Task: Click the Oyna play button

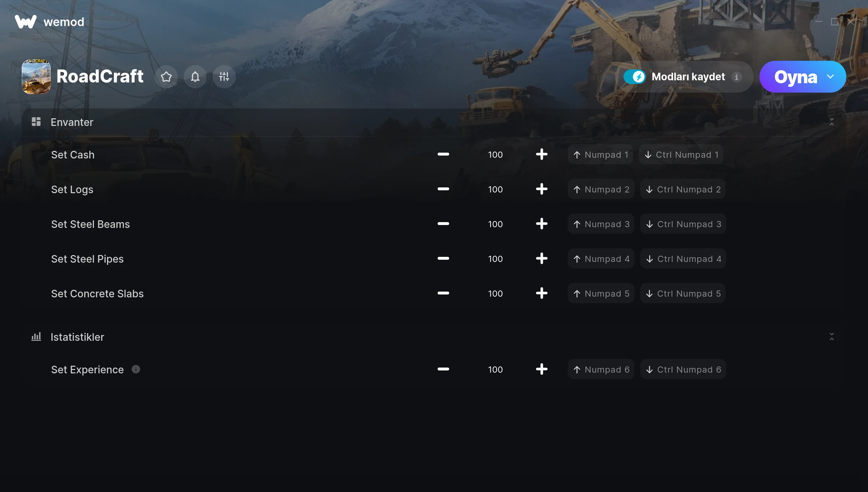Action: coord(795,77)
